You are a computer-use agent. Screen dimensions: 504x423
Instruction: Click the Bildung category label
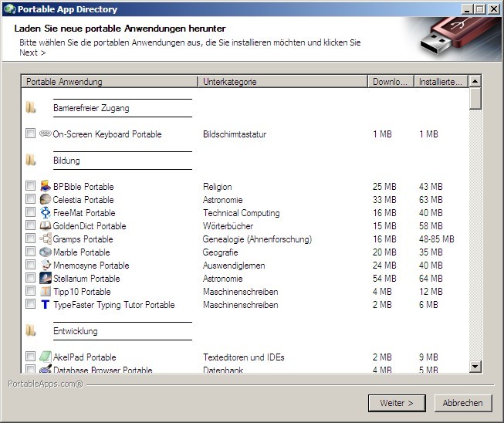click(66, 161)
